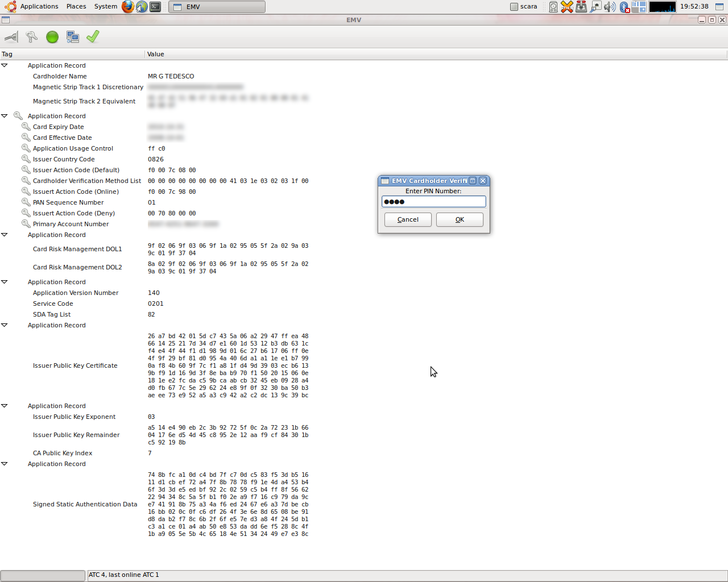Collapse Application Record containing Issuer Public Key Certificate
The width and height of the screenshot is (728, 582).
[x=5, y=325]
